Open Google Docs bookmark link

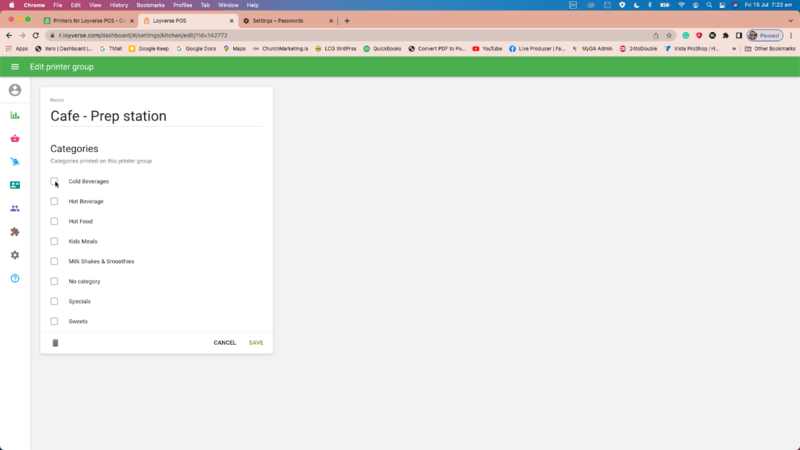tap(196, 48)
